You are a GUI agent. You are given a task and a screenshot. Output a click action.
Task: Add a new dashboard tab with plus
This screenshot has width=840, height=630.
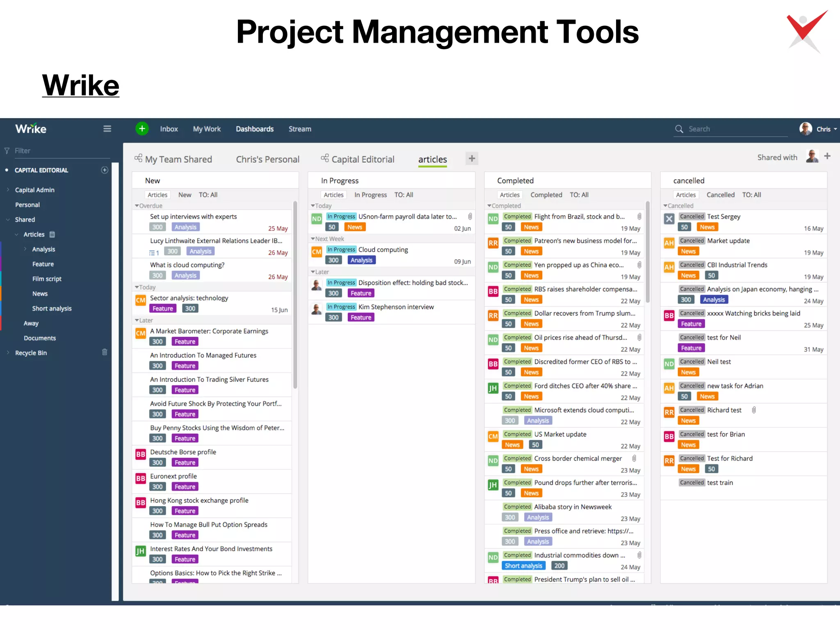(x=472, y=158)
